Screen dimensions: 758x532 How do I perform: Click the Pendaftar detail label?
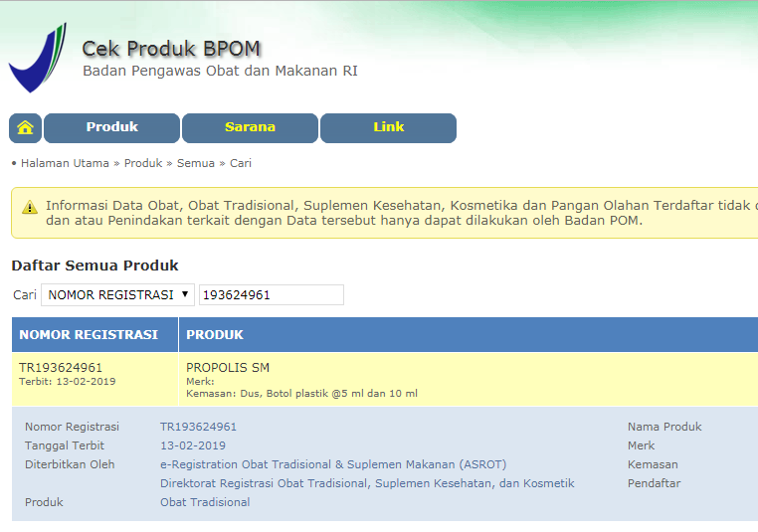point(654,483)
